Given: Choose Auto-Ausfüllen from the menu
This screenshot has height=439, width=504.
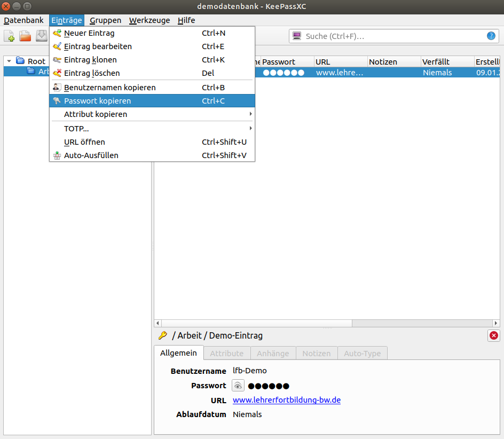Looking at the screenshot, I should pyautogui.click(x=91, y=155).
